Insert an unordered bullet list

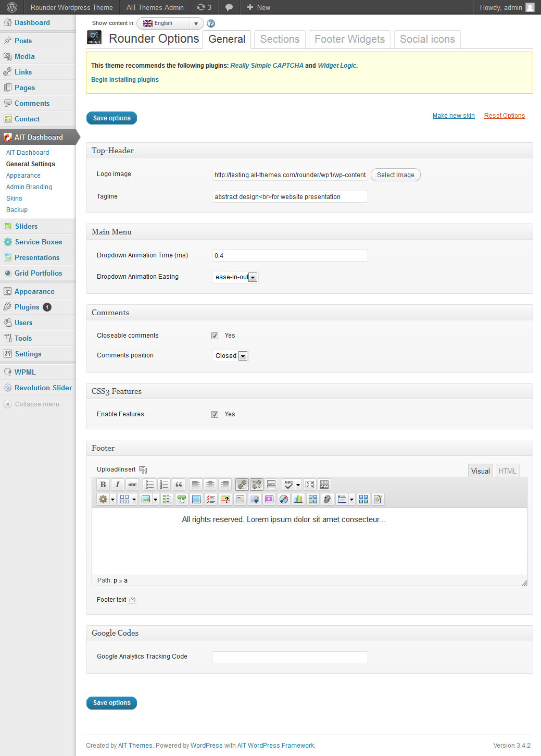[149, 485]
